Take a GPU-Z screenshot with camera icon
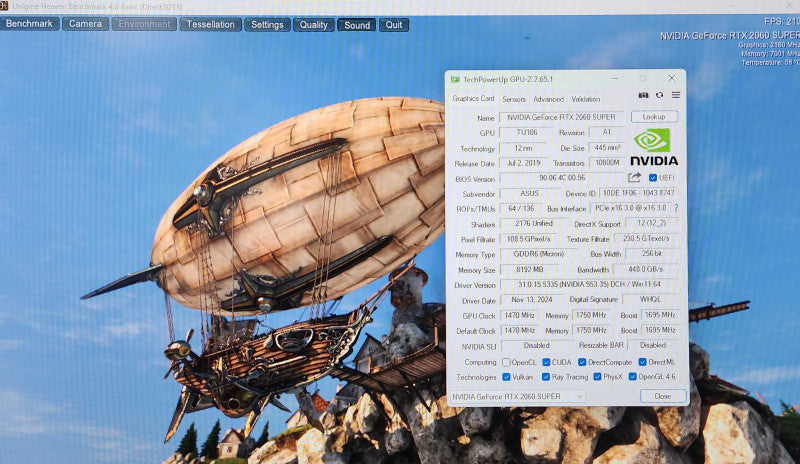This screenshot has width=800, height=464. (643, 95)
